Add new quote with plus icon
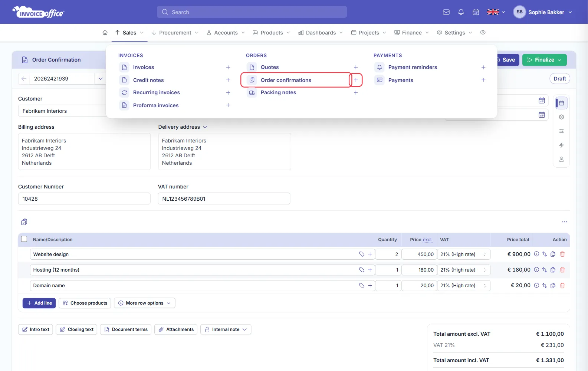Viewport: 588px width, 371px height. [356, 68]
